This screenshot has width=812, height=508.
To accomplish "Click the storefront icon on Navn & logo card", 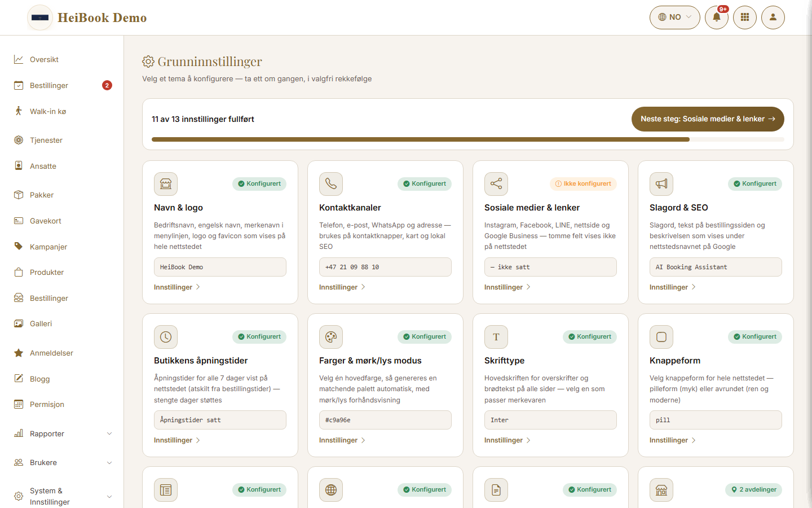I will coord(166,184).
